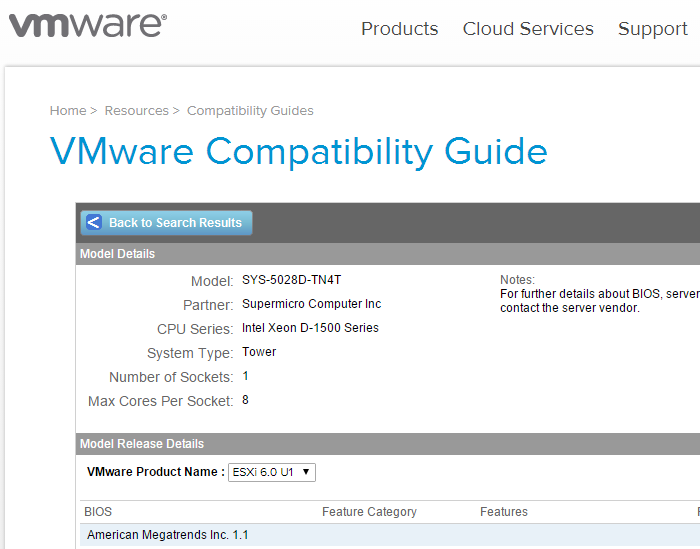
Task: Click the Back to Search Results button
Action: coord(167,223)
